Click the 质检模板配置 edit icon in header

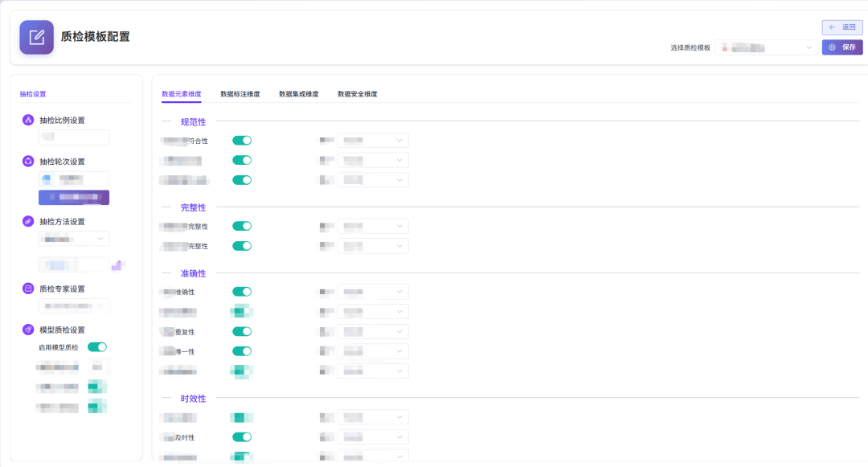tap(36, 37)
